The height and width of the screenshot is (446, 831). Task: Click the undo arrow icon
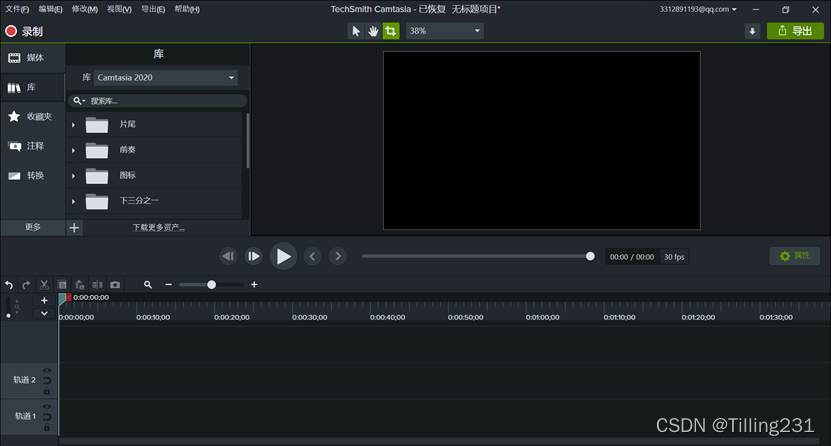click(9, 285)
